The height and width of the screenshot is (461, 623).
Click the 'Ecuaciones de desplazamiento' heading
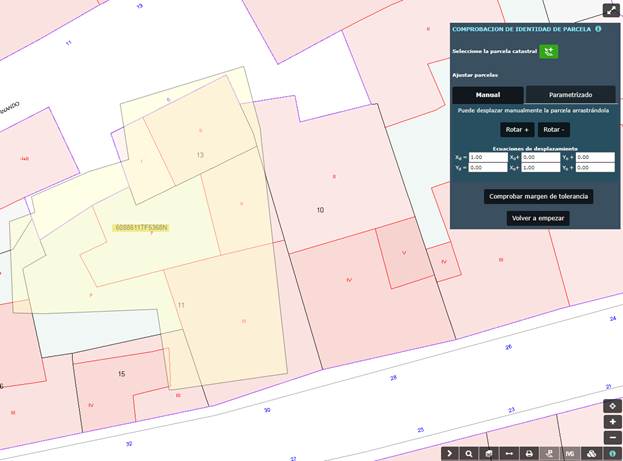point(535,149)
